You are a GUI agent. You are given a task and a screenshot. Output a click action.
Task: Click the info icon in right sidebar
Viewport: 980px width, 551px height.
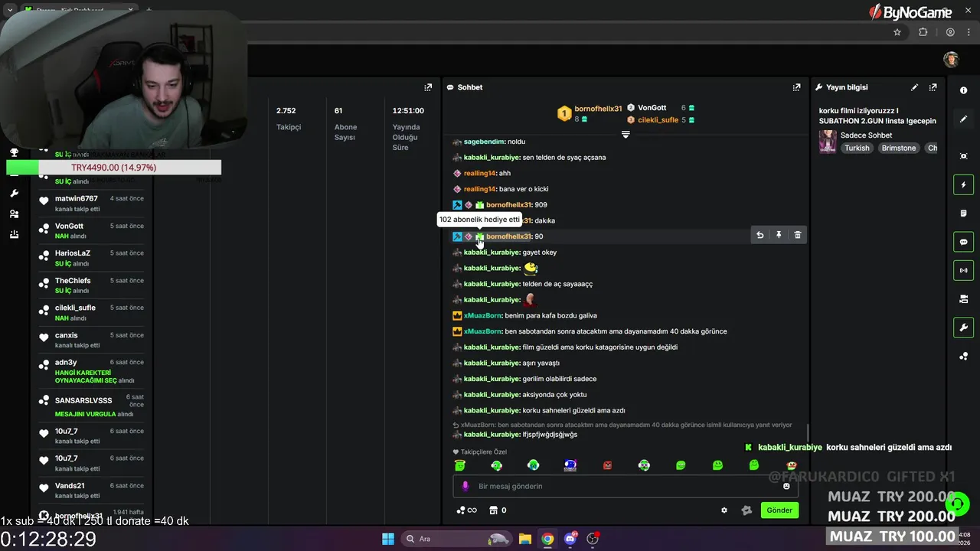click(963, 90)
